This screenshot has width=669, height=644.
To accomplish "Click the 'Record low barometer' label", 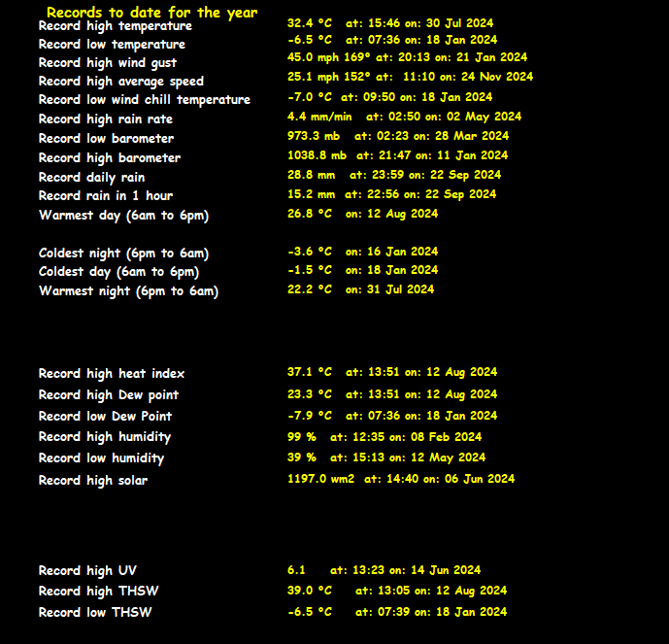I will click(x=106, y=139).
